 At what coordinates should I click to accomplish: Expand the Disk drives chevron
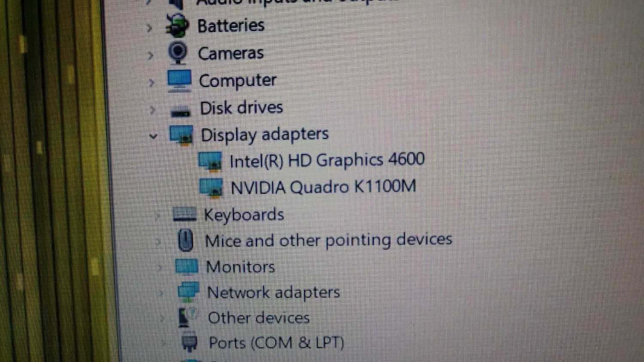click(152, 110)
